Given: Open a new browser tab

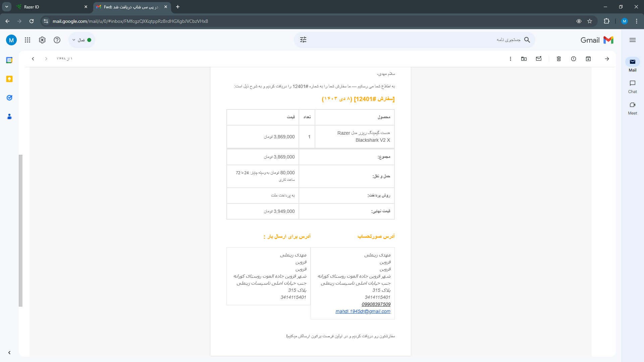Looking at the screenshot, I should coord(178,7).
